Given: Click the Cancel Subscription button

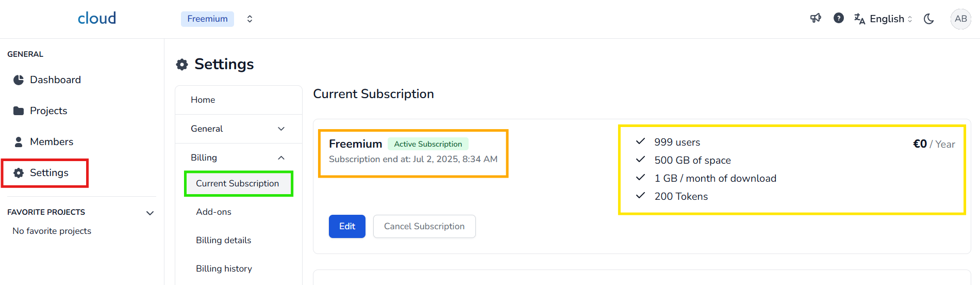Looking at the screenshot, I should [424, 226].
